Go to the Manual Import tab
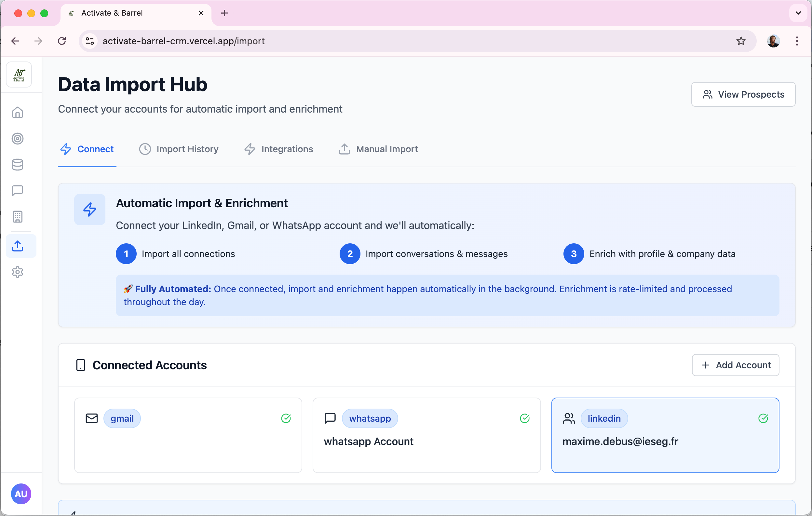The width and height of the screenshot is (812, 516). point(378,149)
